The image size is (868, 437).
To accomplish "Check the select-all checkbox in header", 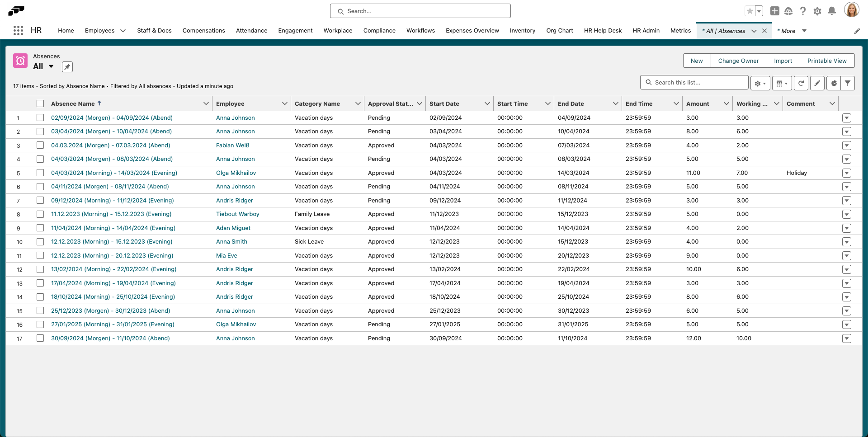I will (40, 103).
